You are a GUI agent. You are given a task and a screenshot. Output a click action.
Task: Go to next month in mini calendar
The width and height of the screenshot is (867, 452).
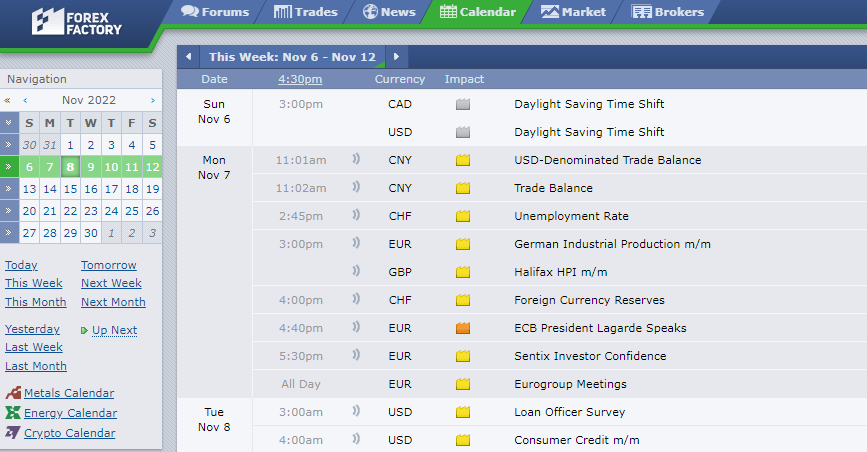[x=153, y=101]
